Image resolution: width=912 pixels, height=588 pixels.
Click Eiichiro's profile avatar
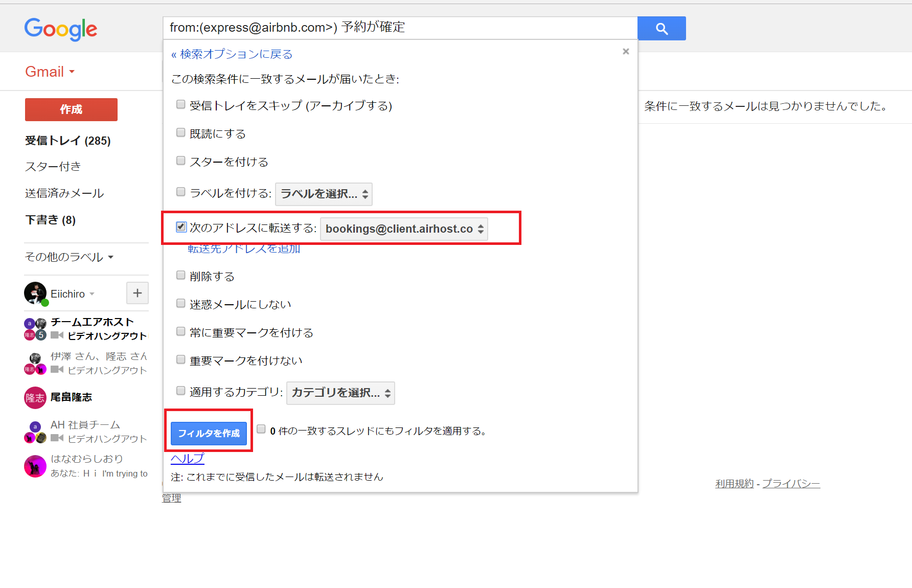(35, 293)
